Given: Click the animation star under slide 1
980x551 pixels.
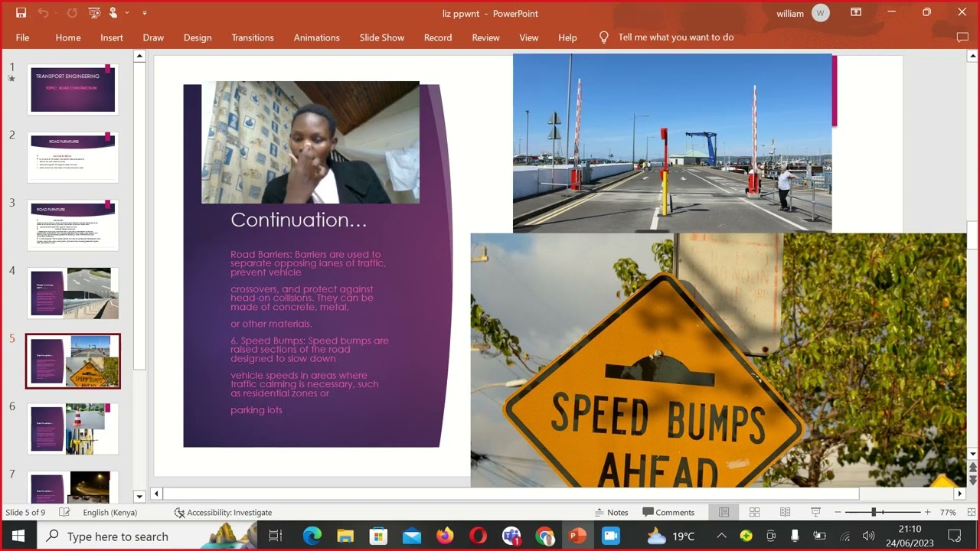Looking at the screenshot, I should click(11, 79).
